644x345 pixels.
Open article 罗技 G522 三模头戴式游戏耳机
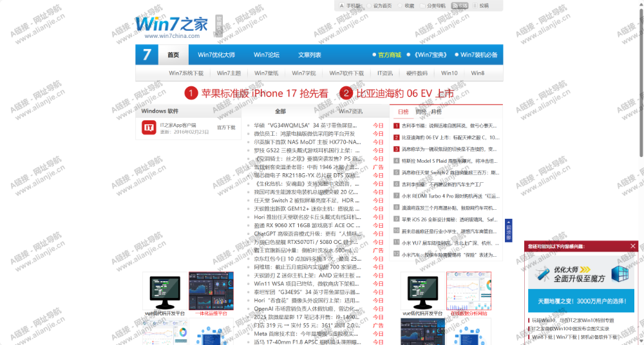[307, 151]
